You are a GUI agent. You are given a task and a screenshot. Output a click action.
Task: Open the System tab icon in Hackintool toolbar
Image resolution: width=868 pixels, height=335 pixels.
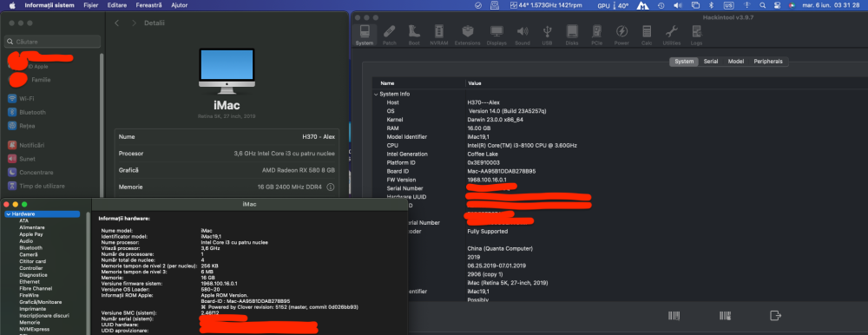click(365, 35)
